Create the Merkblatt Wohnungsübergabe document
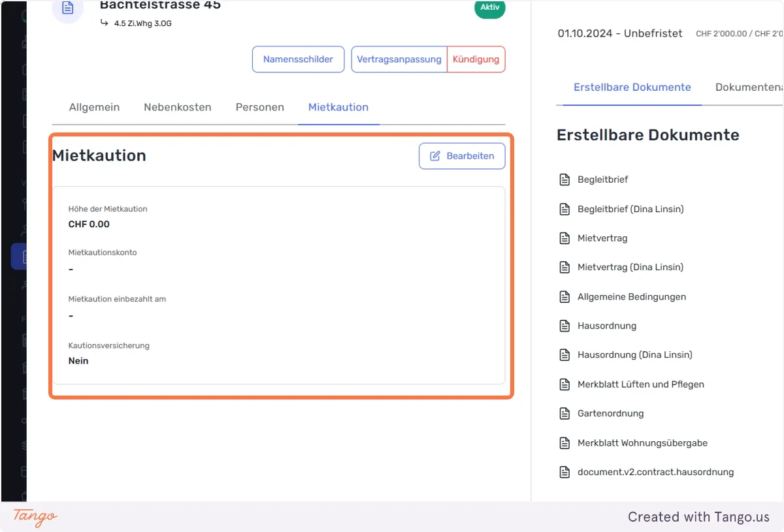The width and height of the screenshot is (784, 532). coord(642,443)
